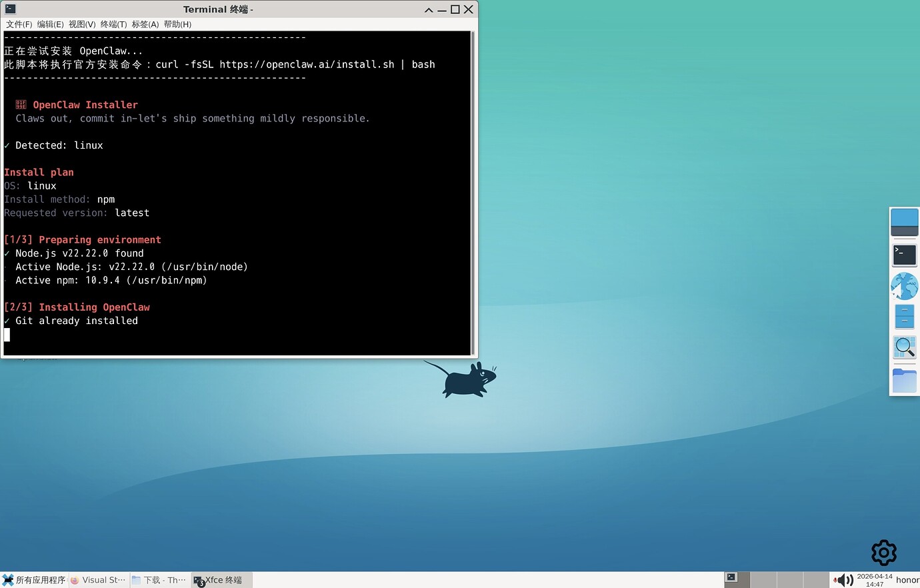Image resolution: width=920 pixels, height=588 pixels.
Task: Maximize the Terminal window
Action: pyautogui.click(x=455, y=10)
